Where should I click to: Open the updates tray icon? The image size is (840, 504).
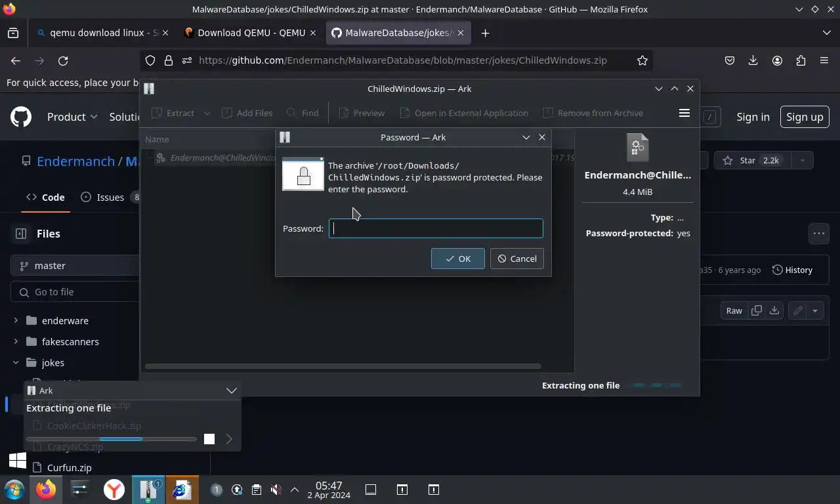pos(237,490)
